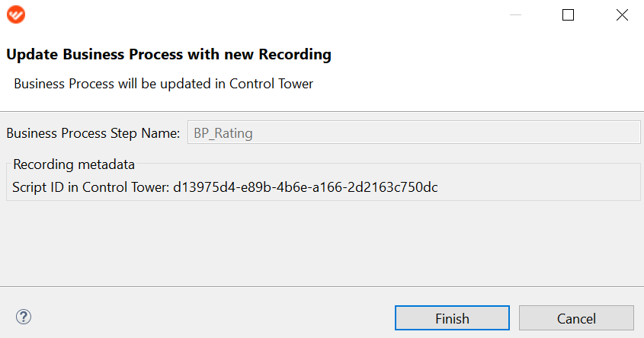Click the orange checkmark application logo

[x=16, y=14]
